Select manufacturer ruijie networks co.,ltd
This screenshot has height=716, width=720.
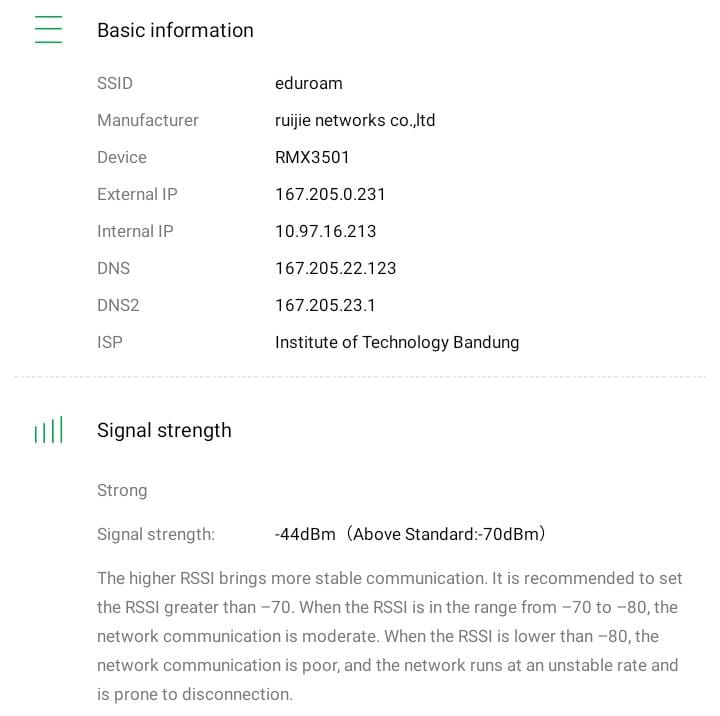355,120
